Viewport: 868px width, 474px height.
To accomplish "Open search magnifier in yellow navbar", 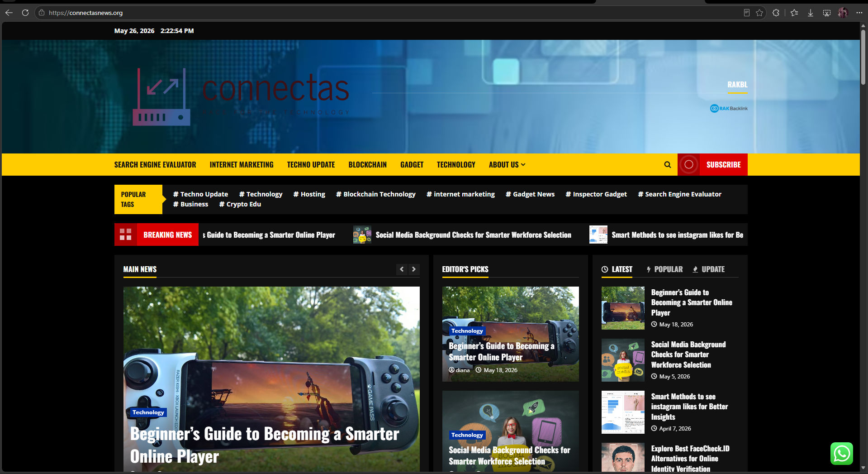I will 668,165.
